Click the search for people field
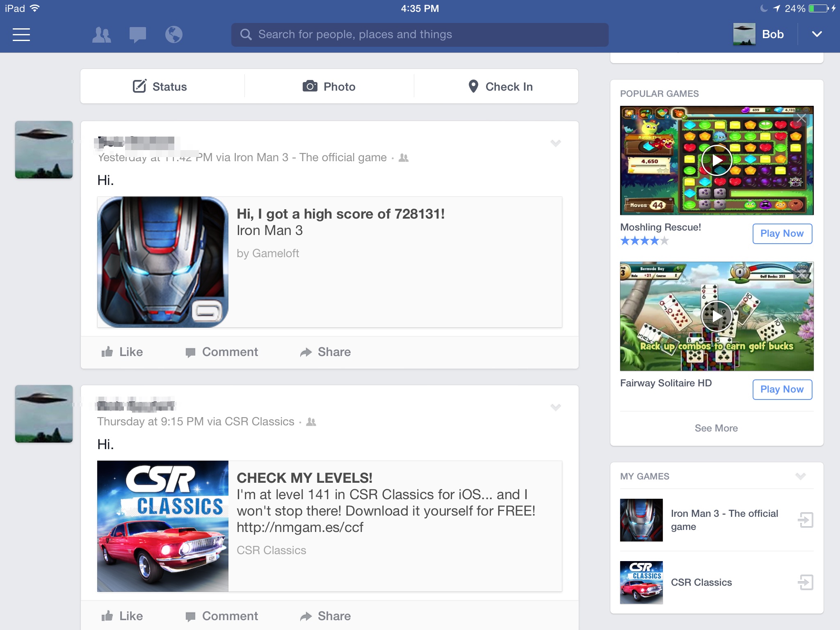The width and height of the screenshot is (840, 630). point(419,34)
